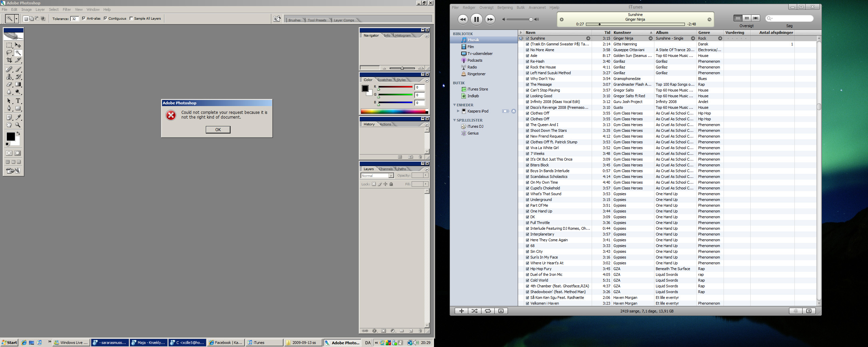Open layer Fill slider arrow
The width and height of the screenshot is (868, 347).
click(x=426, y=184)
